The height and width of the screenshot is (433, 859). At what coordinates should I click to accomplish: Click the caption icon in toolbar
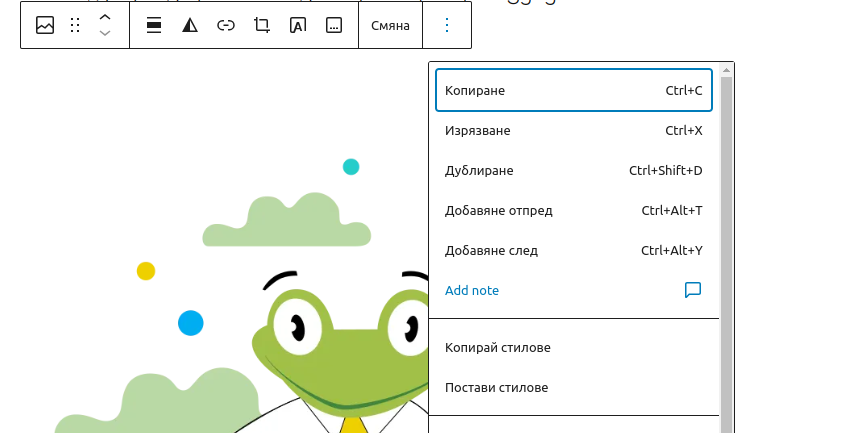click(x=334, y=26)
